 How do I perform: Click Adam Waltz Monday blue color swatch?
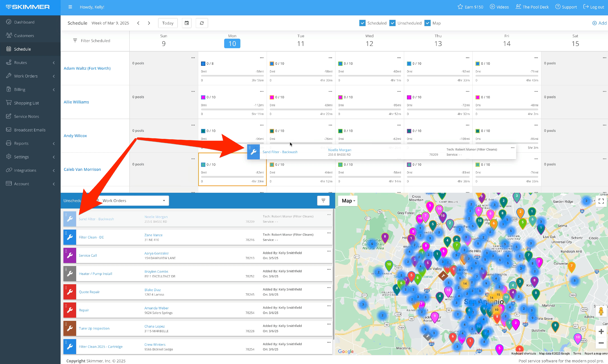[x=203, y=64]
